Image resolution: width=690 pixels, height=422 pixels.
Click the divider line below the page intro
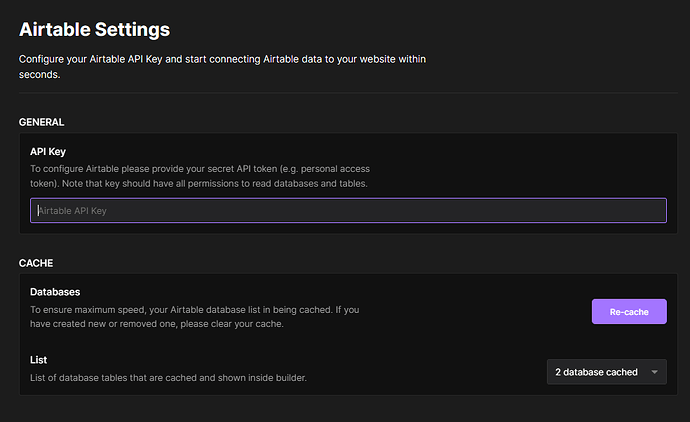point(348,92)
